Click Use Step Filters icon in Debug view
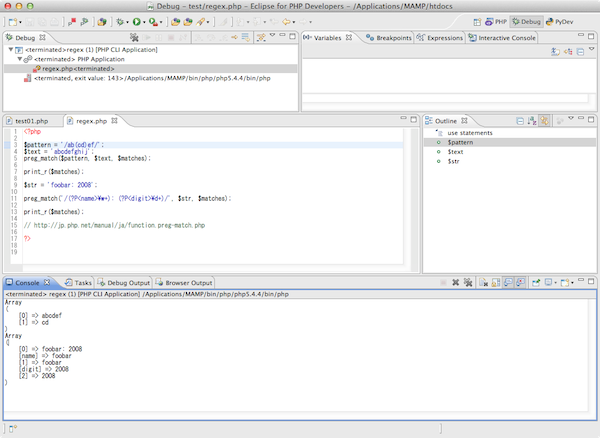600x438 pixels. click(261, 37)
